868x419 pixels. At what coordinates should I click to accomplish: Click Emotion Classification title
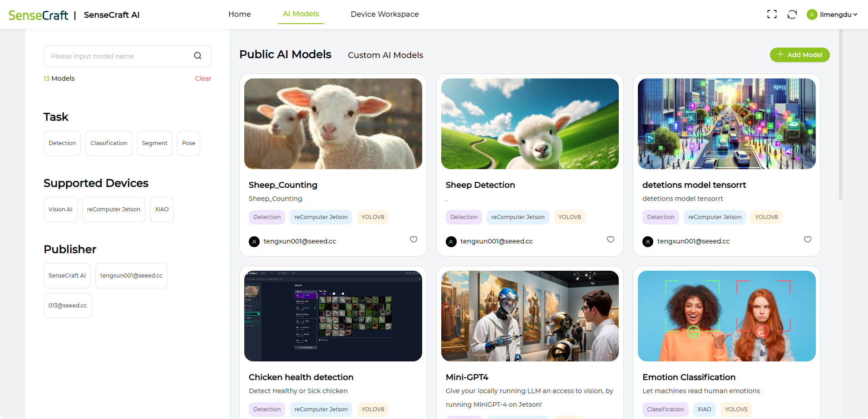[x=689, y=377]
